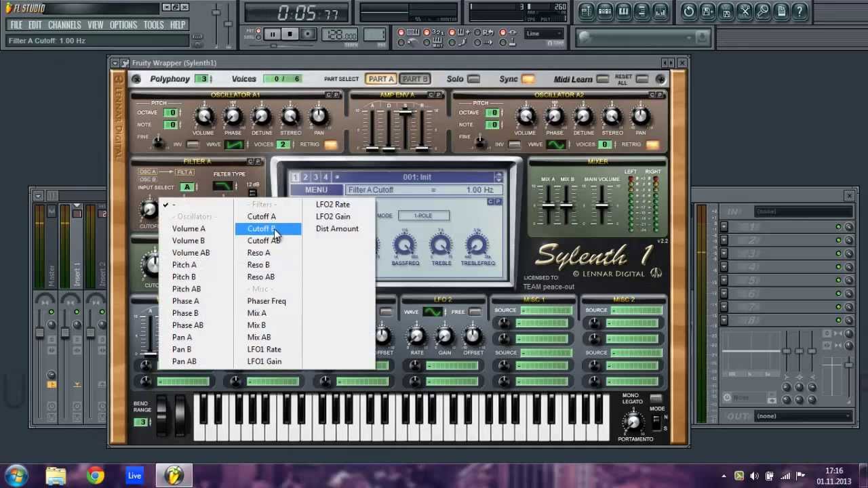Toggle the Midi Learn switch
This screenshot has width=868, height=488.
tap(603, 79)
